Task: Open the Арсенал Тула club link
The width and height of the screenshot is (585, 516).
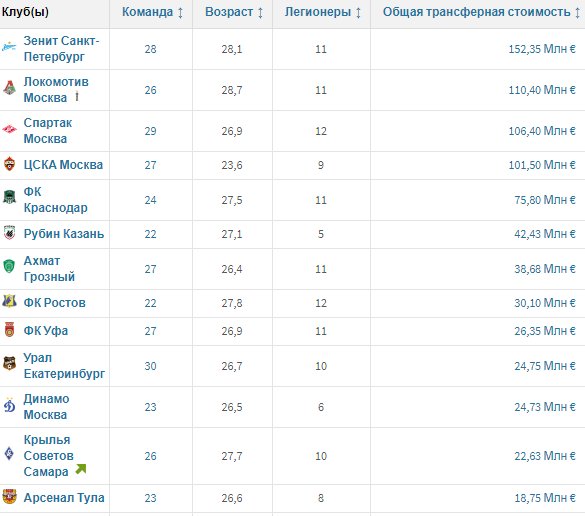Action: pos(64,497)
